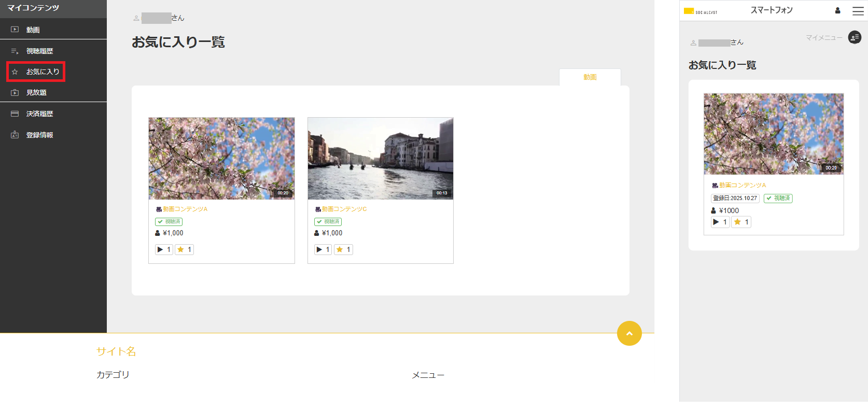Open 登録情報 in the sidebar
Viewport: 868px width, 409px height.
click(x=39, y=135)
